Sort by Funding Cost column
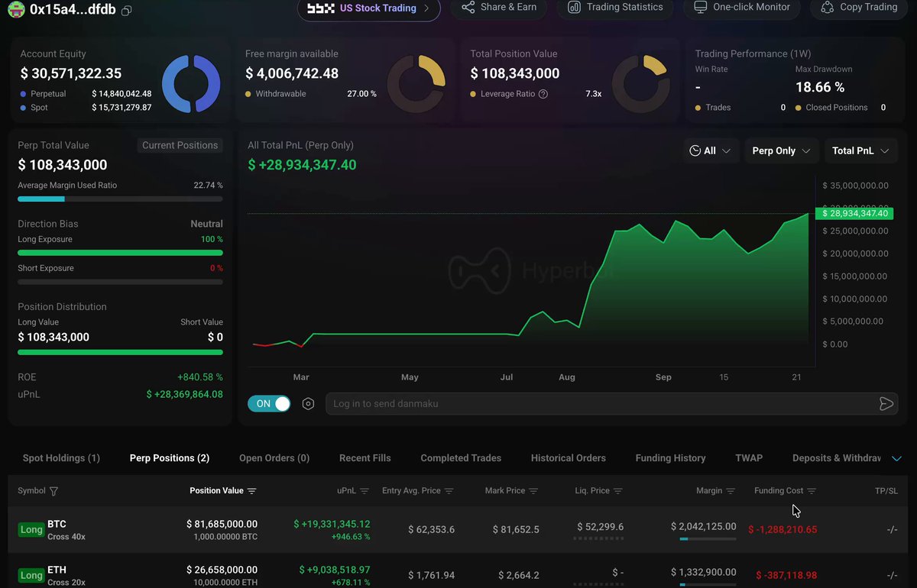Viewport: 917px width, 588px height. [812, 491]
